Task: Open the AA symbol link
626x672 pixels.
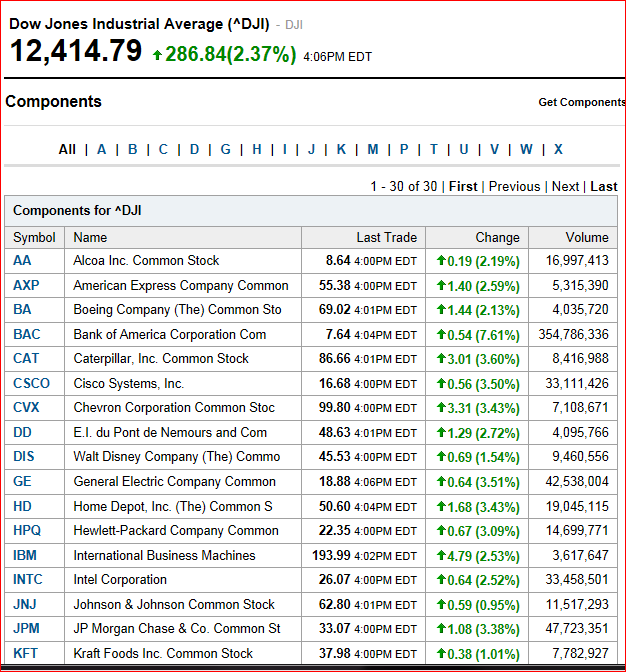Action: coord(22,261)
